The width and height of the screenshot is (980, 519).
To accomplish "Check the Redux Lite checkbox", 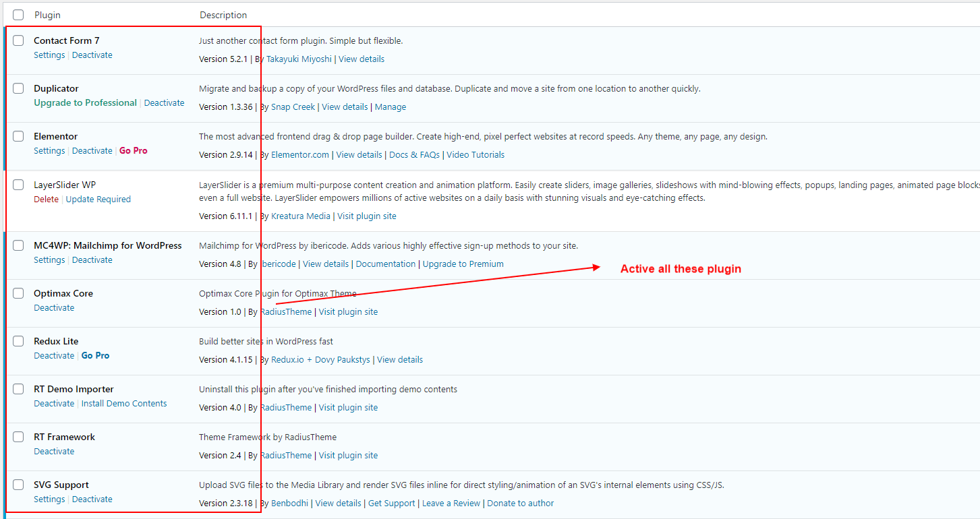I will [18, 341].
